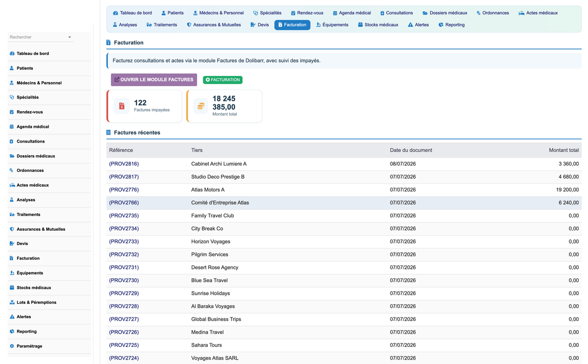Select the Ordonnances top tab
588x364 pixels.
pyautogui.click(x=492, y=13)
